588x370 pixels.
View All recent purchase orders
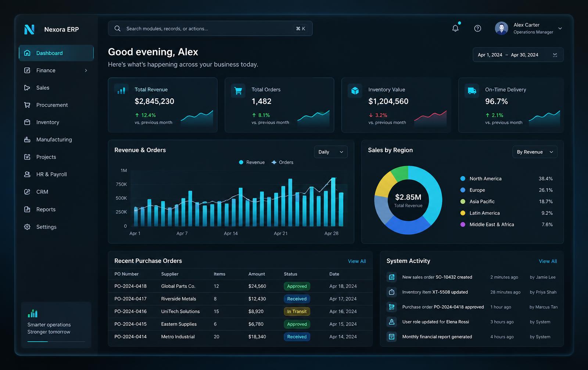pyautogui.click(x=357, y=261)
